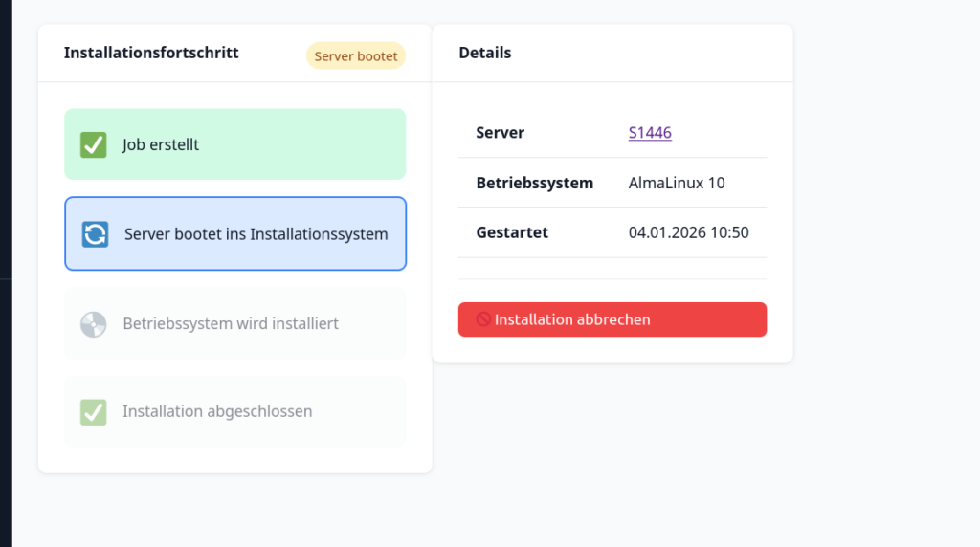Select the Server bootet ins Installationssystem step

click(x=256, y=234)
